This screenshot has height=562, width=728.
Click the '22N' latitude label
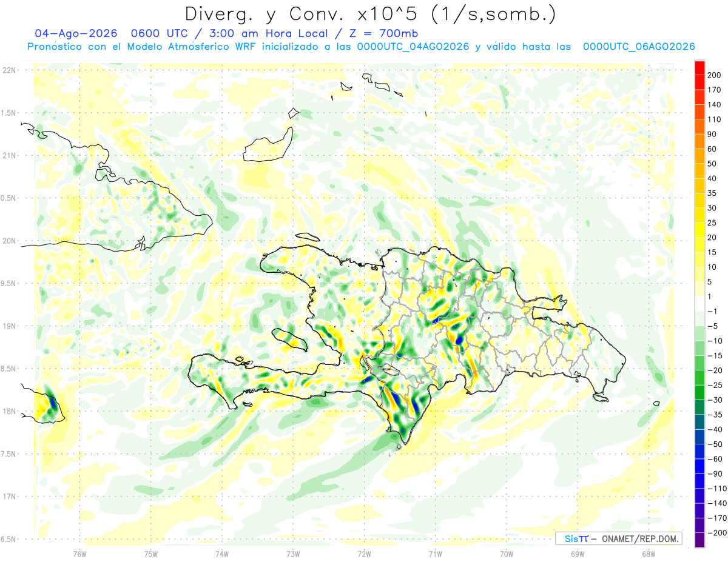8,70
